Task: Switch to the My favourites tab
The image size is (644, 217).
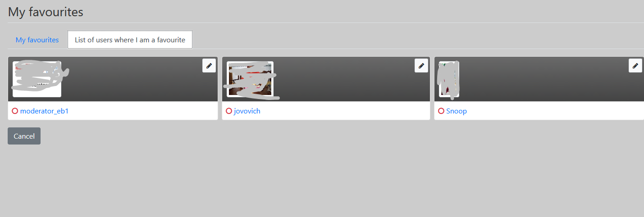Action: [37, 40]
